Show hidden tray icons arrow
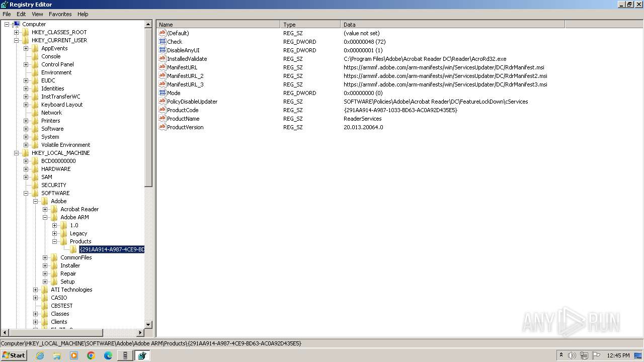Image resolution: width=644 pixels, height=362 pixels. (561, 355)
